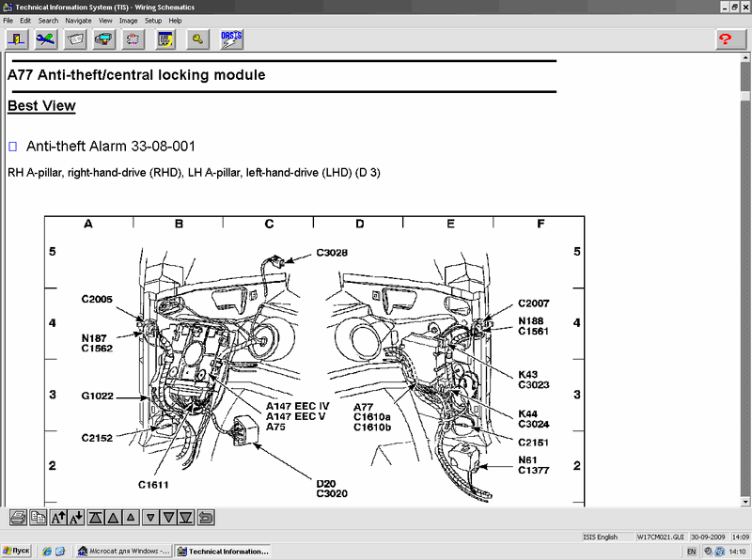The width and height of the screenshot is (752, 560).
Task: Open the Image menu
Action: 128,20
